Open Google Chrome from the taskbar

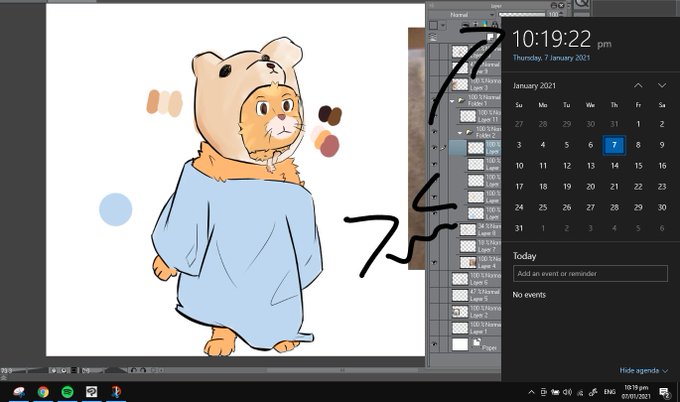tap(43, 392)
